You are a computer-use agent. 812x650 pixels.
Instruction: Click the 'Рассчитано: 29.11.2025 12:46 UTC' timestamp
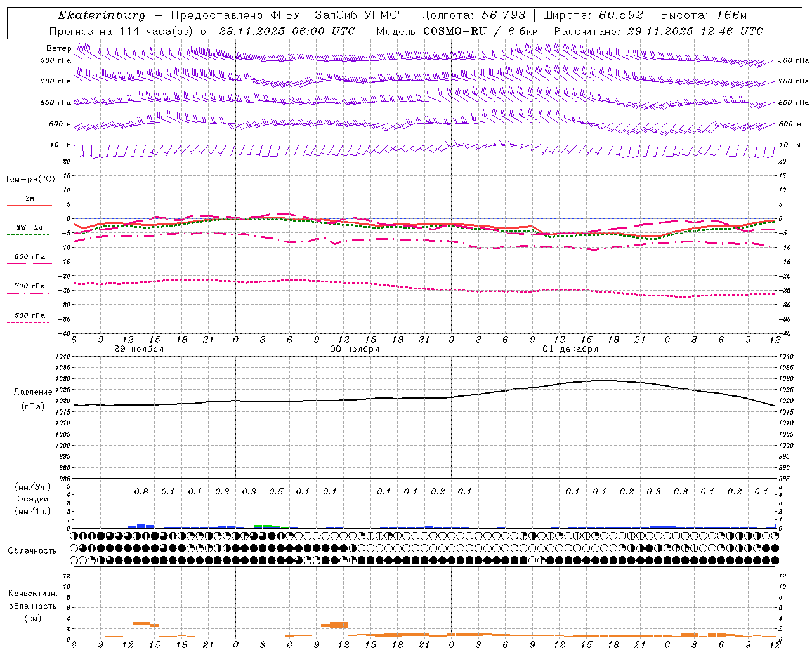[658, 31]
